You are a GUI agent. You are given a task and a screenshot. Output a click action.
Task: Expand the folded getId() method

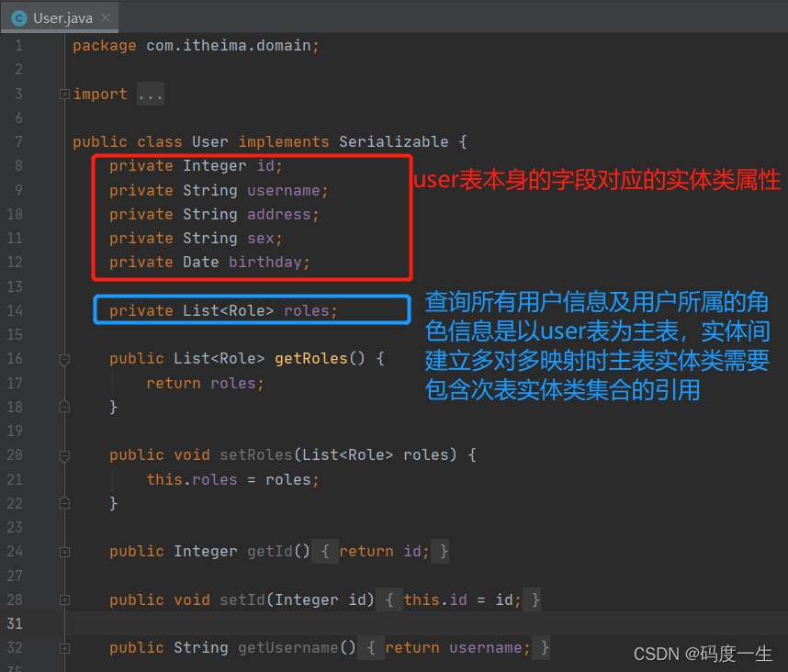64,552
